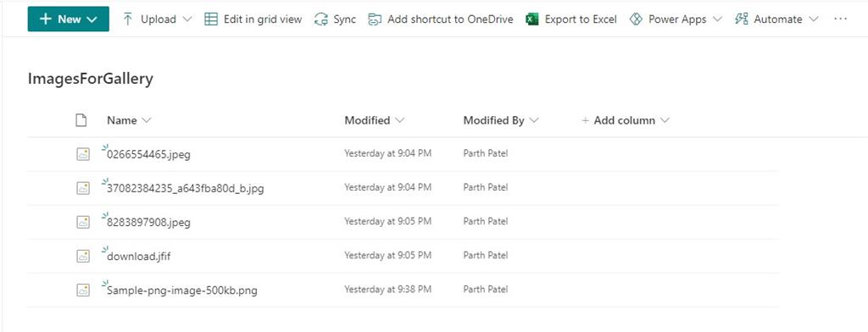Click Modified time of 37082384235_a643fba80d_b.jpg
Viewport: 868px width, 332px height.
coord(387,187)
